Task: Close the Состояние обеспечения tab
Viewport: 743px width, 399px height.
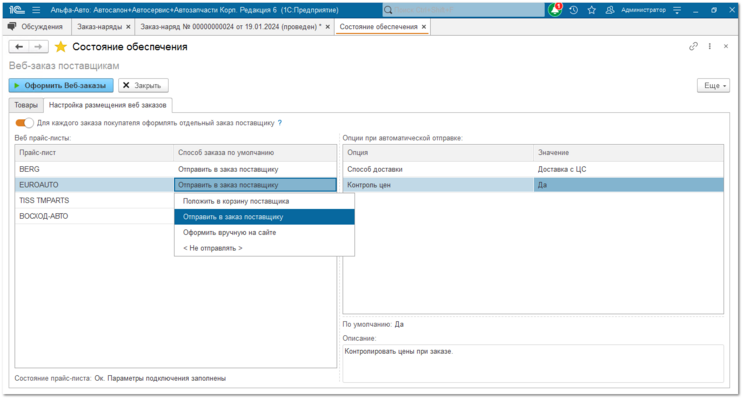Action: point(424,27)
